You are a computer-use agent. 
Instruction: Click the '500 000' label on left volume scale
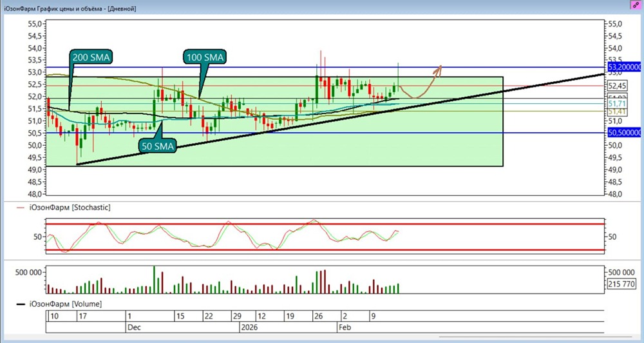tap(28, 273)
